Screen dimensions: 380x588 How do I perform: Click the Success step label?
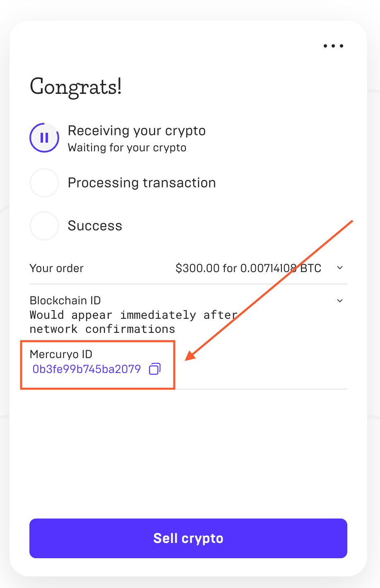(95, 226)
